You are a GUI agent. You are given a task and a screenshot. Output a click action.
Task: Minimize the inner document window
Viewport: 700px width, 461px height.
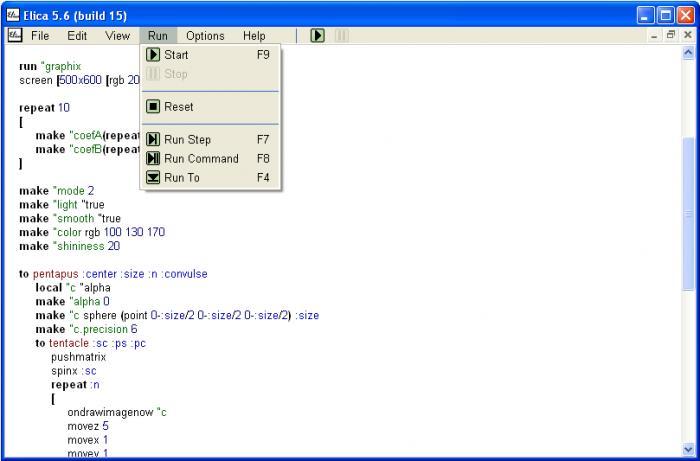pyautogui.click(x=654, y=35)
